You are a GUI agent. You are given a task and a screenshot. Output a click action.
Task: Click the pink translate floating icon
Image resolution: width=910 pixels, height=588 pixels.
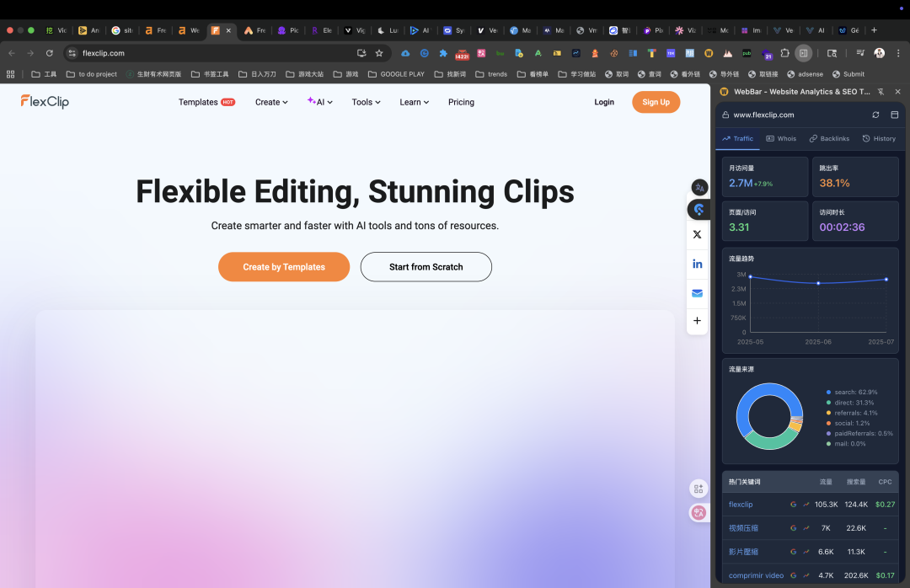pyautogui.click(x=699, y=512)
